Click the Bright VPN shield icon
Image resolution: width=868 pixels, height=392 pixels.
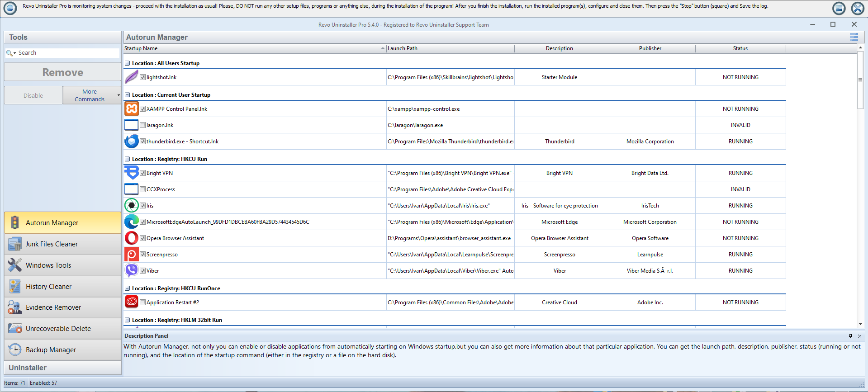[131, 173]
